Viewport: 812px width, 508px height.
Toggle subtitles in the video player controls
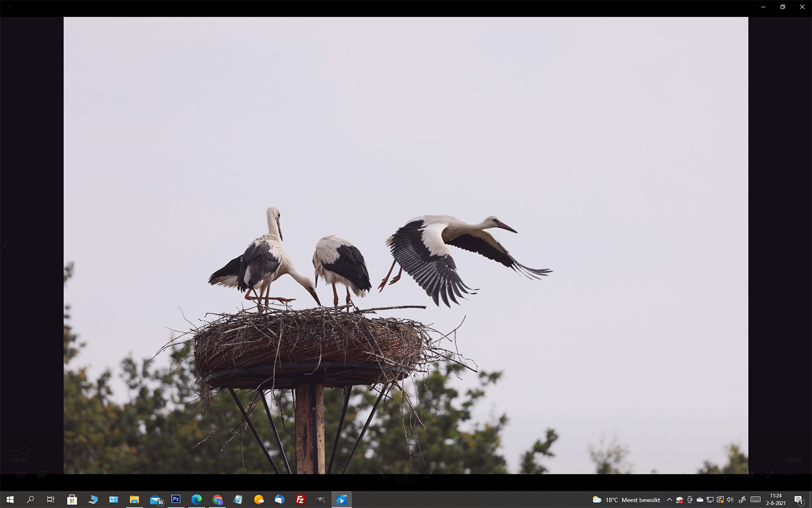tap(42, 475)
